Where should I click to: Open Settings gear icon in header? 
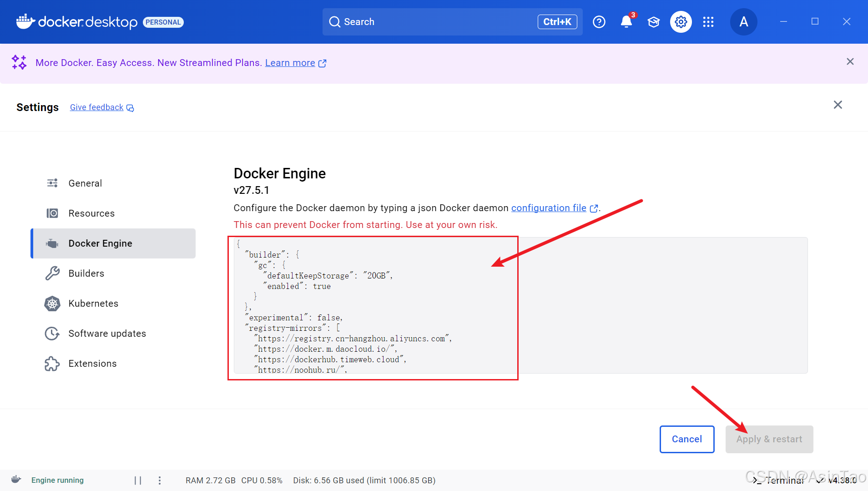point(681,22)
